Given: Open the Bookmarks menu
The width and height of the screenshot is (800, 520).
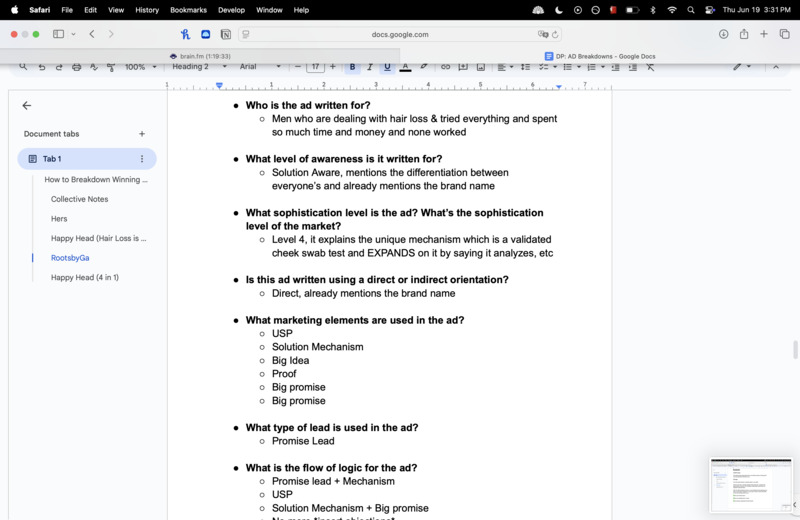Looking at the screenshot, I should pyautogui.click(x=188, y=10).
